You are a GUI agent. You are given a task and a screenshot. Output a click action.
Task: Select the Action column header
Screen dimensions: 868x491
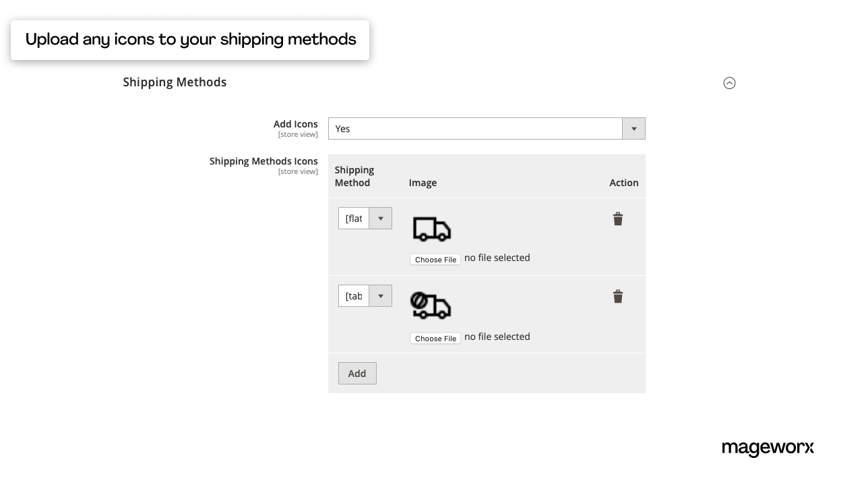(623, 183)
